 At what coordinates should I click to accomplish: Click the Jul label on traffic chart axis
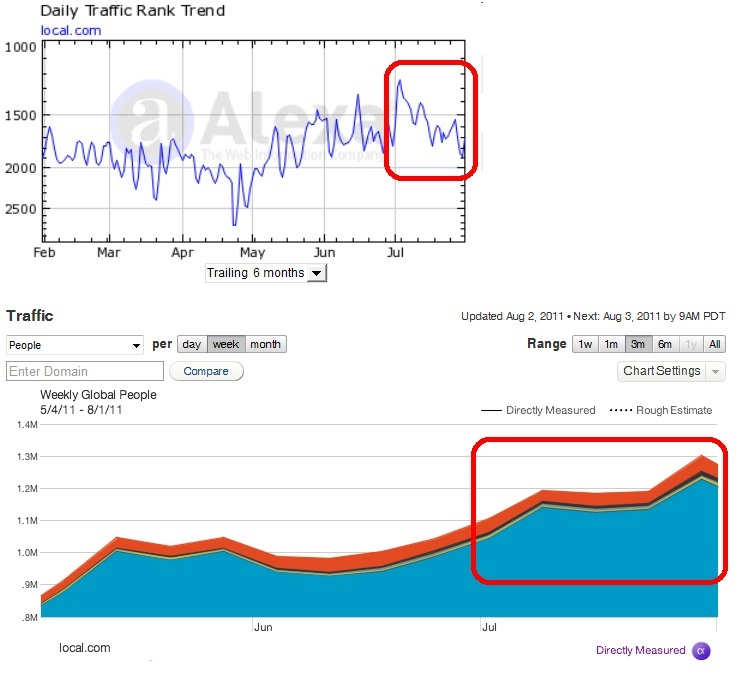489,627
